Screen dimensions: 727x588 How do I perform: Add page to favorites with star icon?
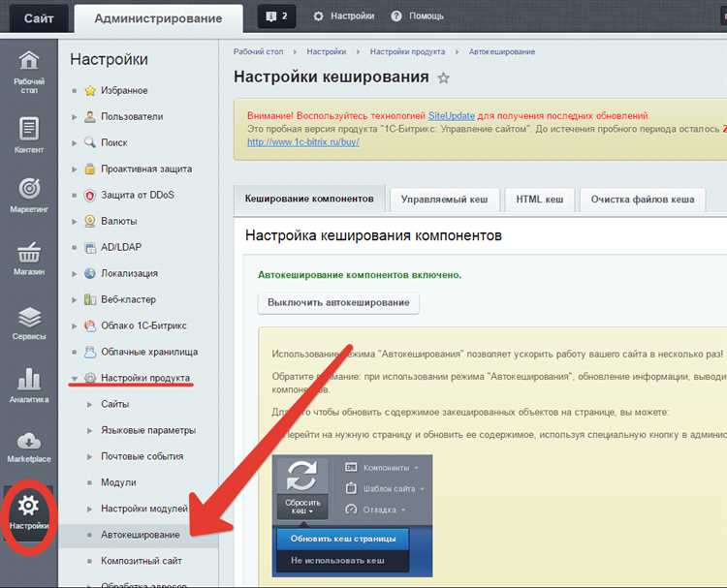tap(444, 77)
